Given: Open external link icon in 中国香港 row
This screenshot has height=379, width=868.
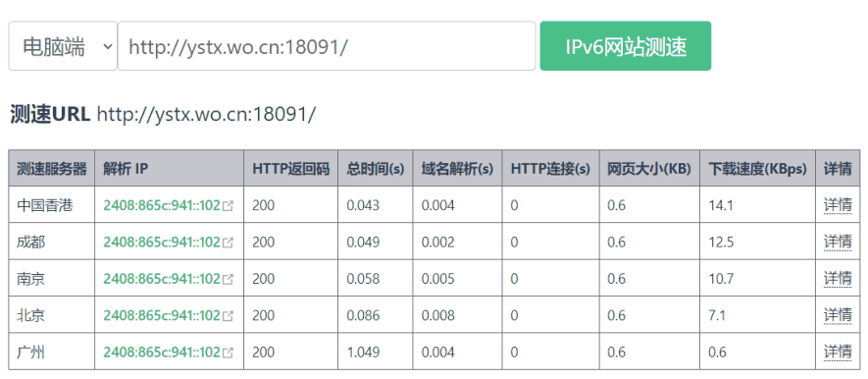Looking at the screenshot, I should pyautogui.click(x=228, y=205).
